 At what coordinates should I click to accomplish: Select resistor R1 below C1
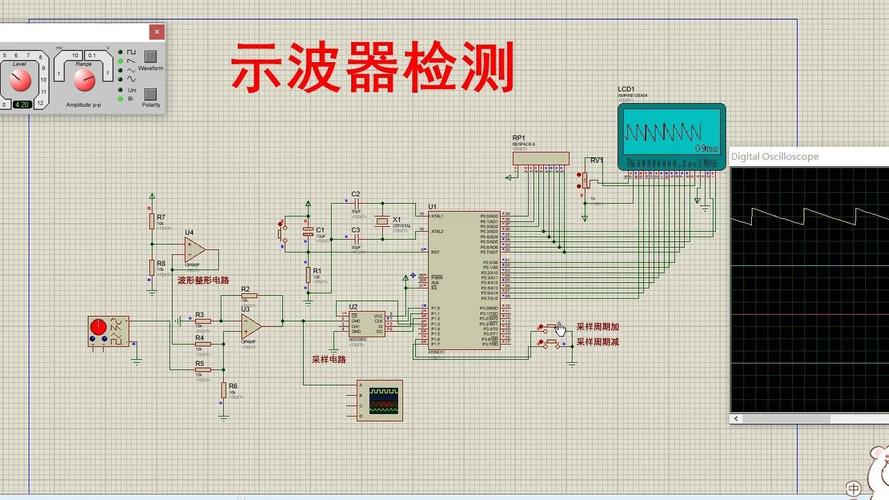click(x=308, y=275)
